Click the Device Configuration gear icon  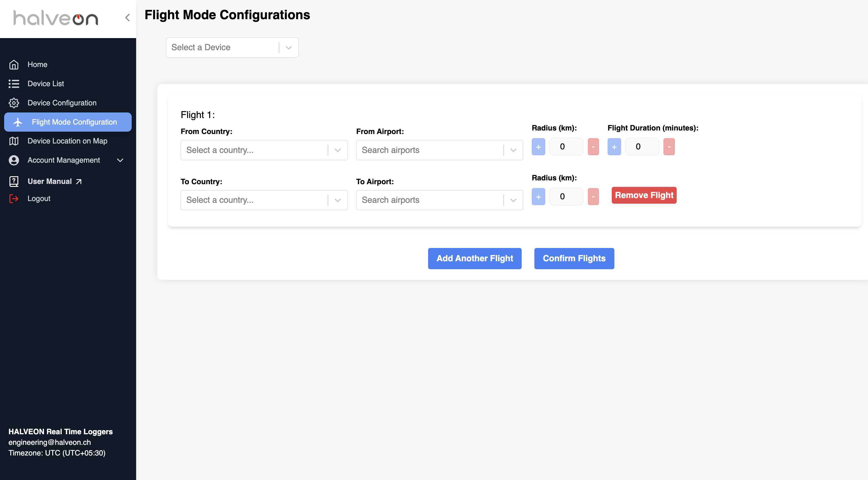click(x=14, y=103)
